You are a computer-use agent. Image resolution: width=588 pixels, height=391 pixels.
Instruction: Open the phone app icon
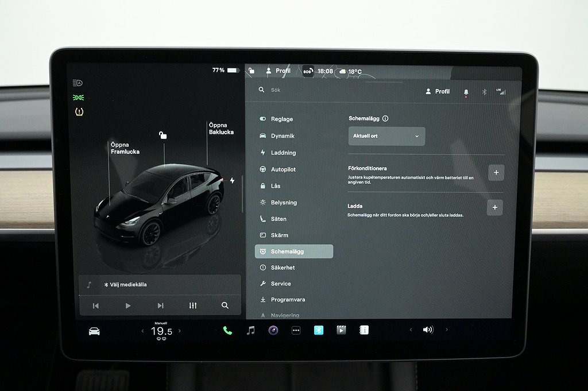click(227, 330)
